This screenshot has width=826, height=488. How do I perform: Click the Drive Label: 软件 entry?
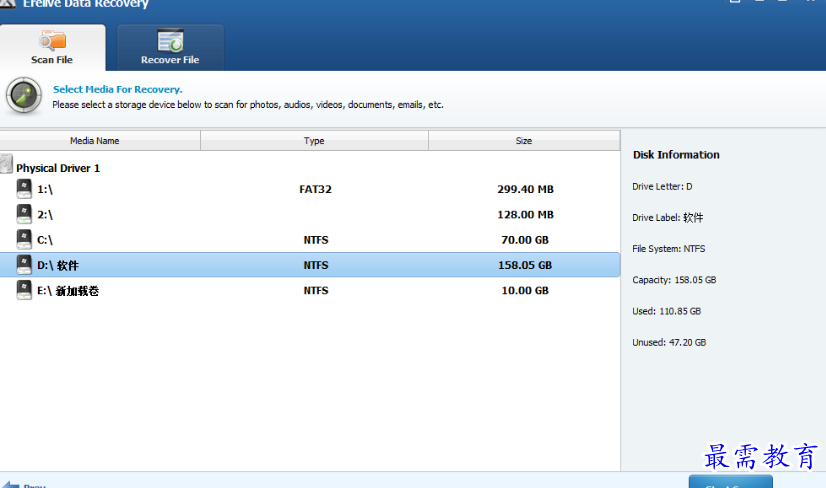pyautogui.click(x=667, y=218)
